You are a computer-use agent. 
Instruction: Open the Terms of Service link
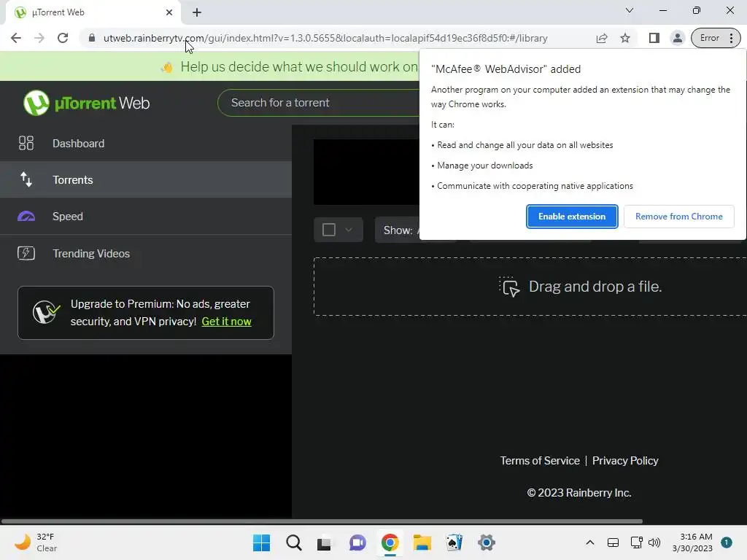[x=540, y=461]
